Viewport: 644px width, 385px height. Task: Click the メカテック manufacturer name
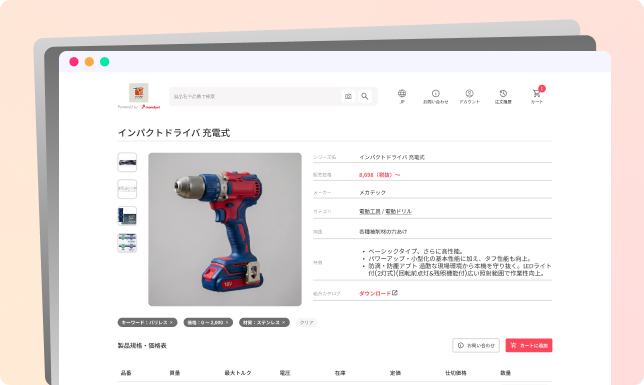(x=373, y=193)
